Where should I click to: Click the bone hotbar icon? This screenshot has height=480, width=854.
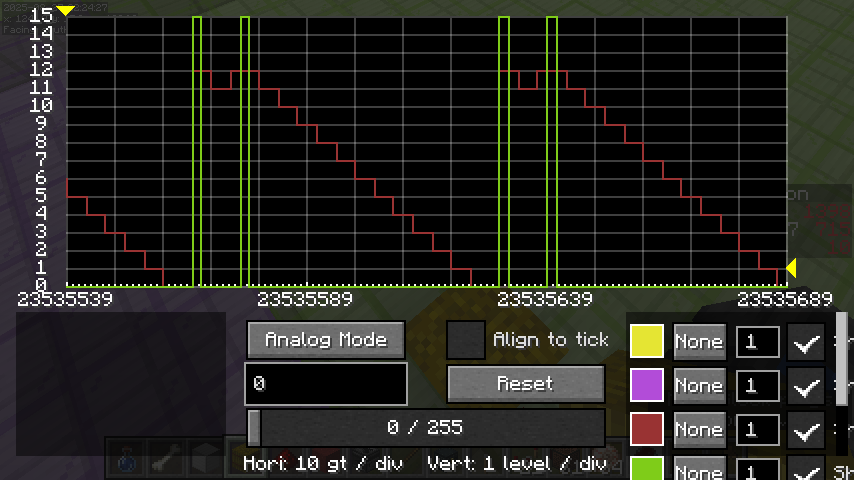point(166,460)
